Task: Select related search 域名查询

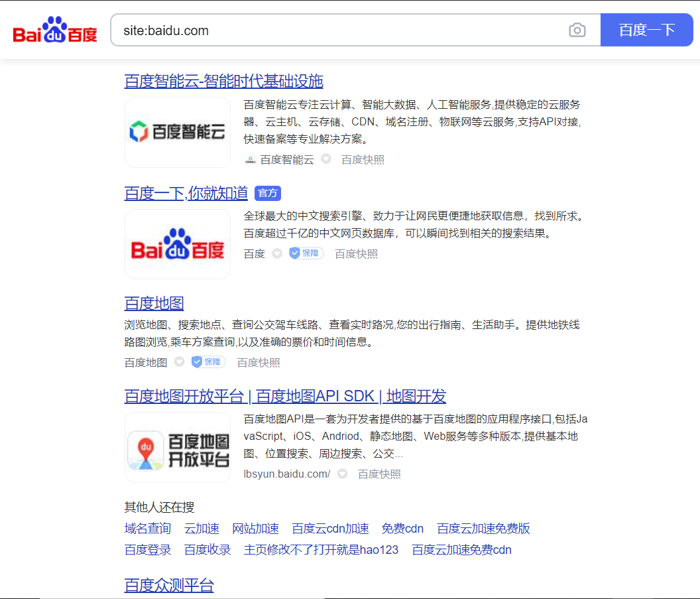Action: (x=147, y=529)
